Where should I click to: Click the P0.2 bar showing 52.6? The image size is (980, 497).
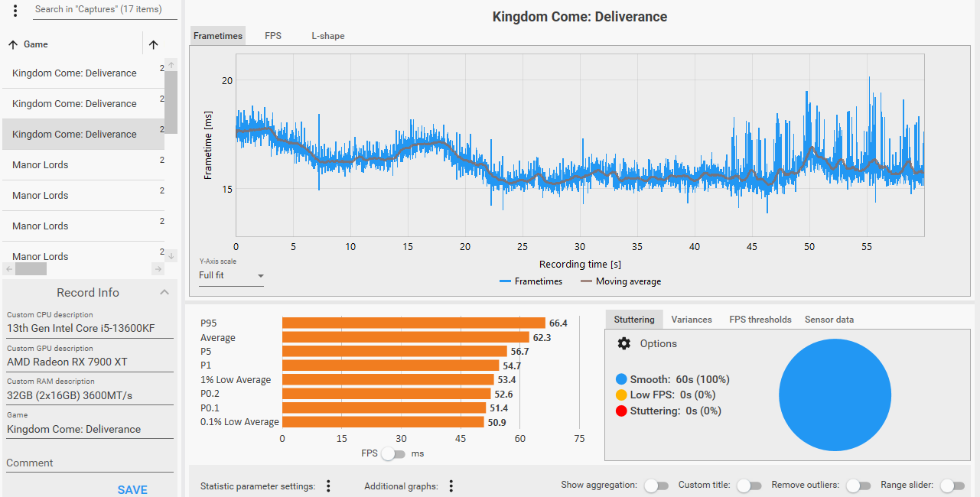click(x=386, y=394)
